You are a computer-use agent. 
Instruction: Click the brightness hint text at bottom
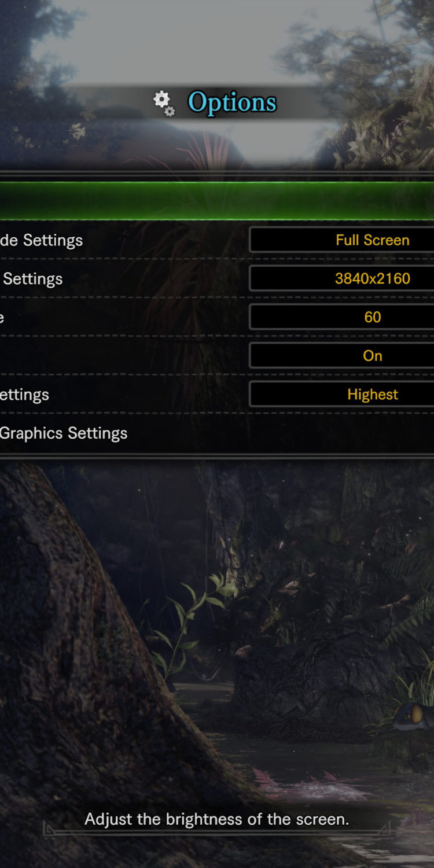point(217,819)
